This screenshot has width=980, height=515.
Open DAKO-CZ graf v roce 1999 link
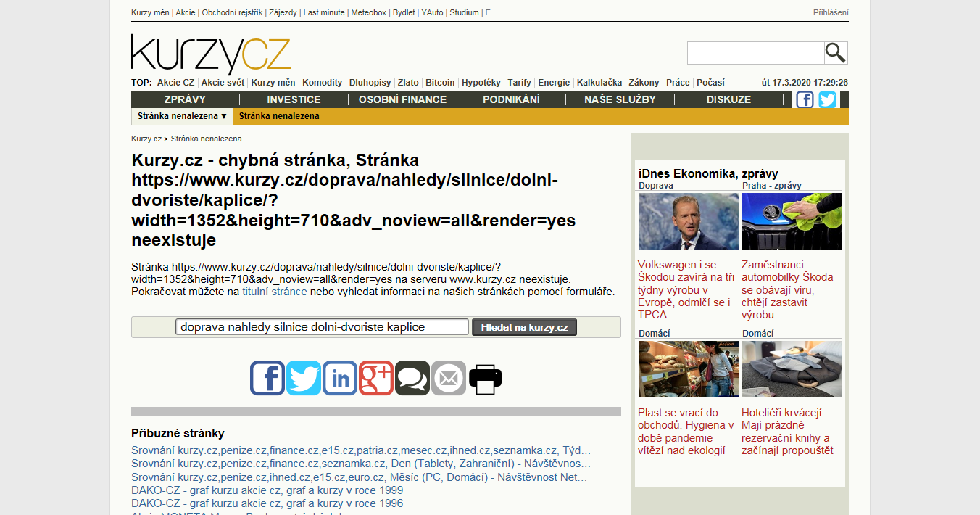click(x=267, y=490)
